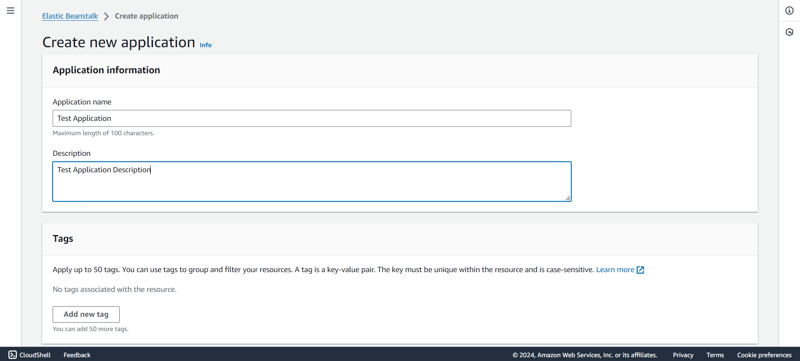Open the info panel icon at top right
The height and width of the screenshot is (361, 800).
click(789, 11)
